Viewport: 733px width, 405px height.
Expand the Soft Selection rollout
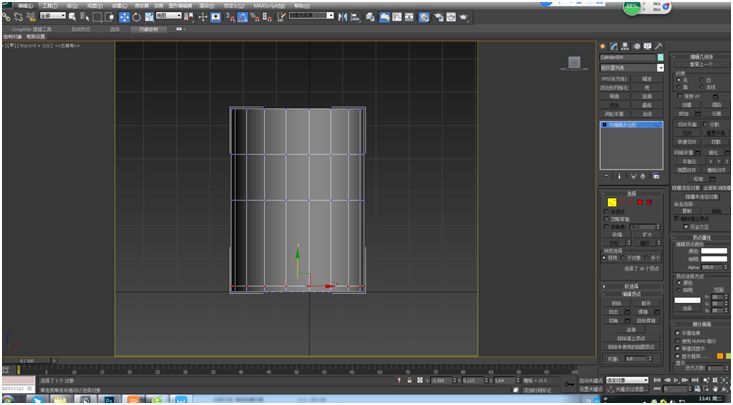tap(632, 286)
